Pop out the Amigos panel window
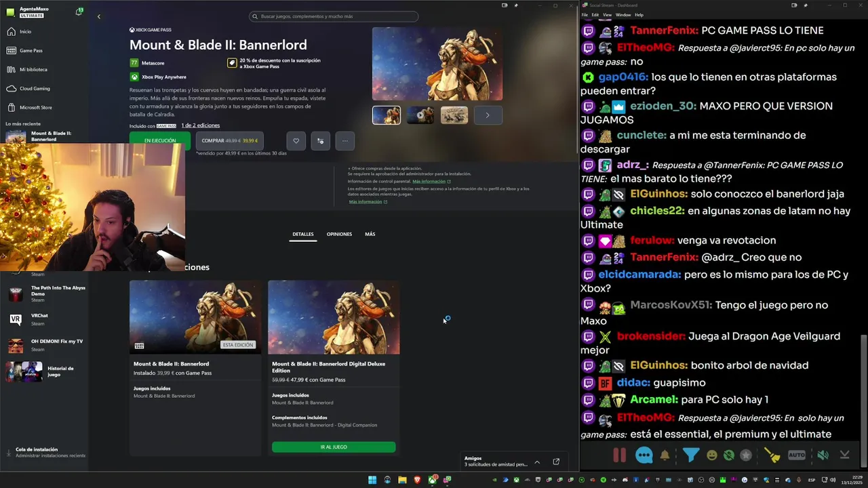 [556, 462]
